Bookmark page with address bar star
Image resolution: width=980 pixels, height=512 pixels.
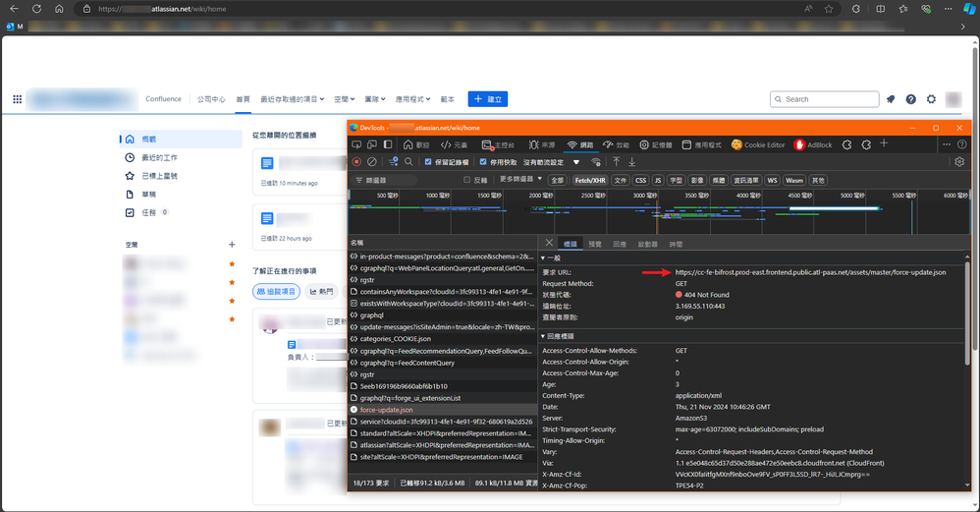pos(829,9)
